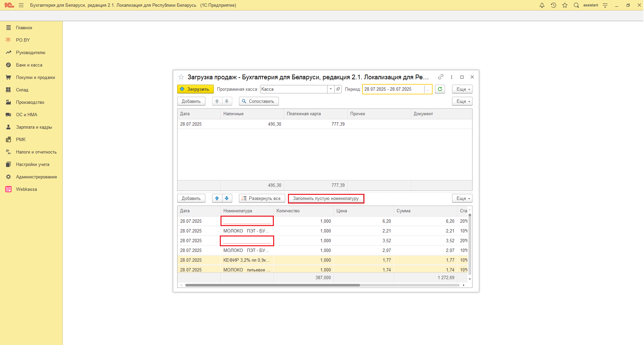The height and width of the screenshot is (345, 644).
Task: Click empty Номенклатура cell in 6,20 row
Action: point(247,221)
